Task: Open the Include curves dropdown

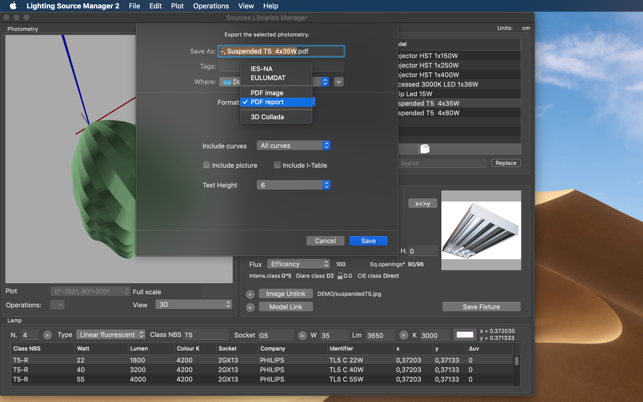Action: [x=293, y=146]
